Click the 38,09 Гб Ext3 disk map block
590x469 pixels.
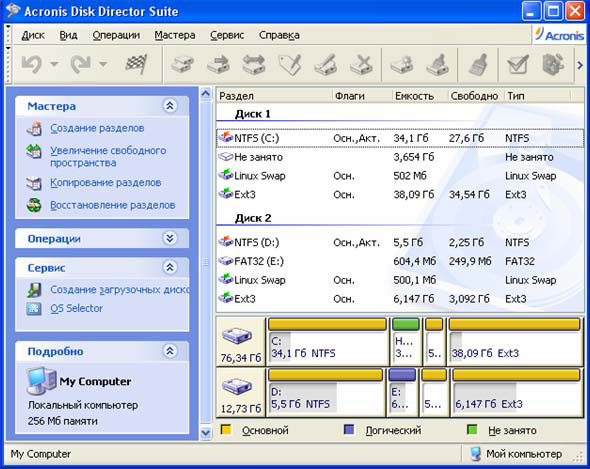(515, 341)
